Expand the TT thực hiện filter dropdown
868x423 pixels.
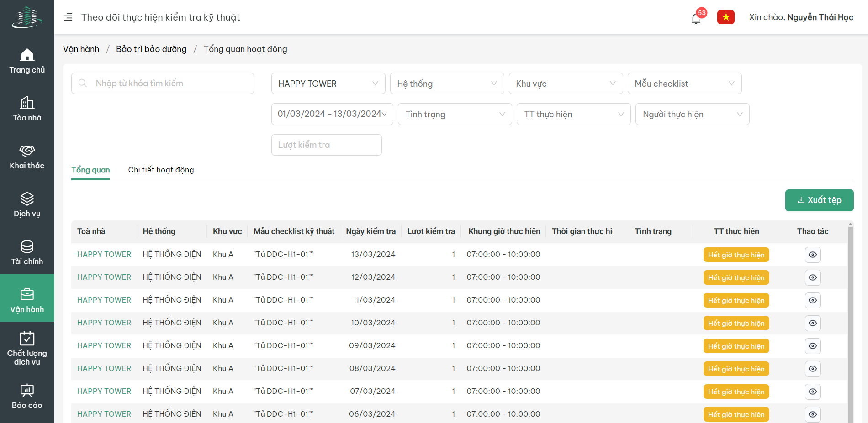(574, 114)
